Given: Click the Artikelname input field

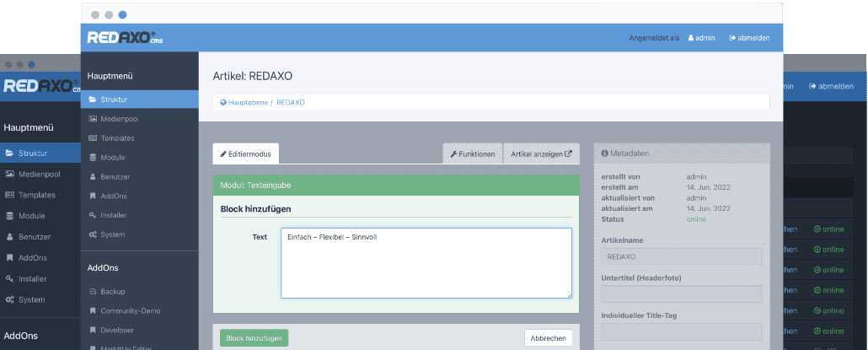Looking at the screenshot, I should point(681,256).
